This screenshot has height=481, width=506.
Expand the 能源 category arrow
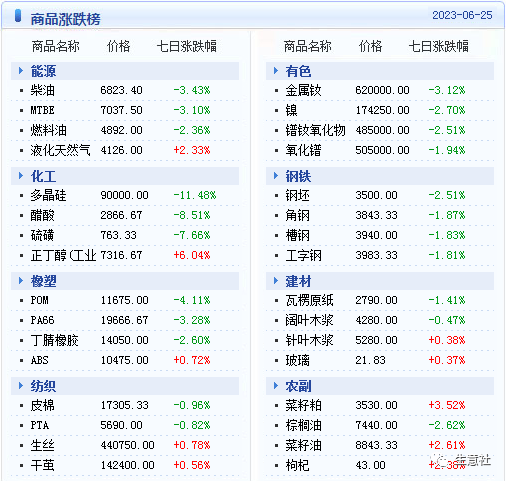(21, 71)
